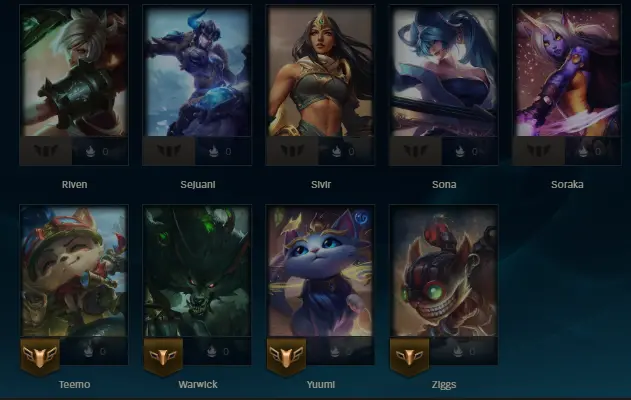631x400 pixels.
Task: Choose the Soraka champion portrait
Action: click(x=567, y=71)
